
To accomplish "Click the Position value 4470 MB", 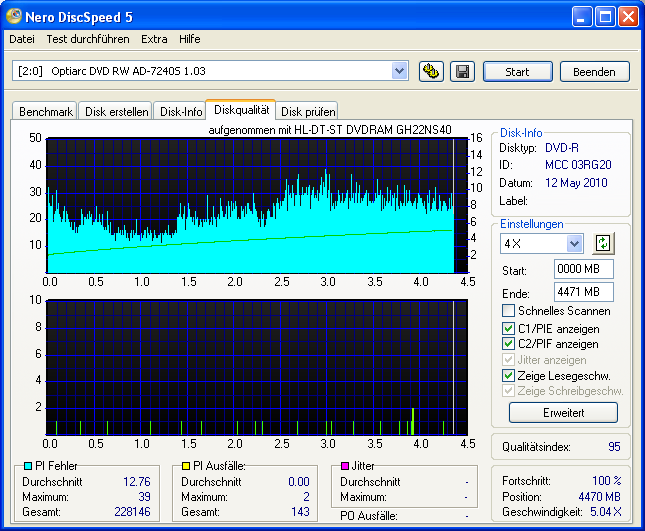I will (599, 497).
